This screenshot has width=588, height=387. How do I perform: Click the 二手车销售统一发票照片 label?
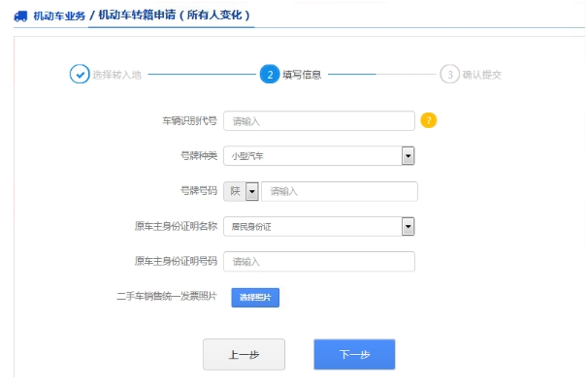point(167,296)
